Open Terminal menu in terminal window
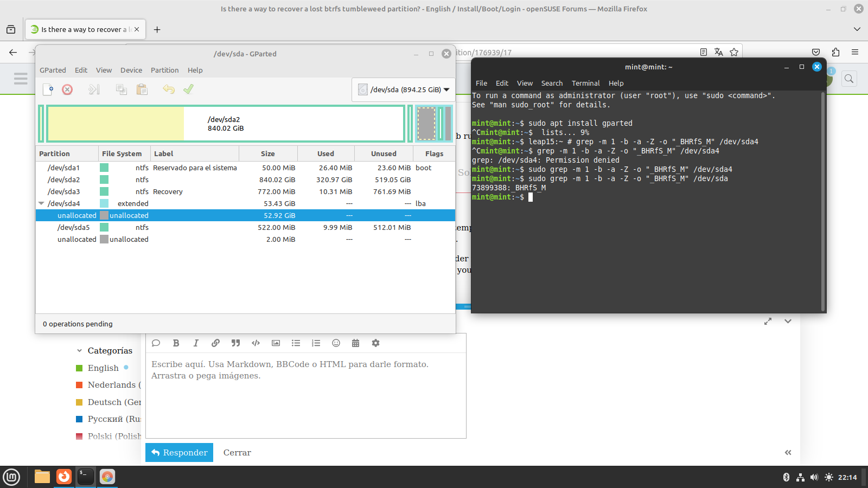The height and width of the screenshot is (488, 868). coord(585,83)
